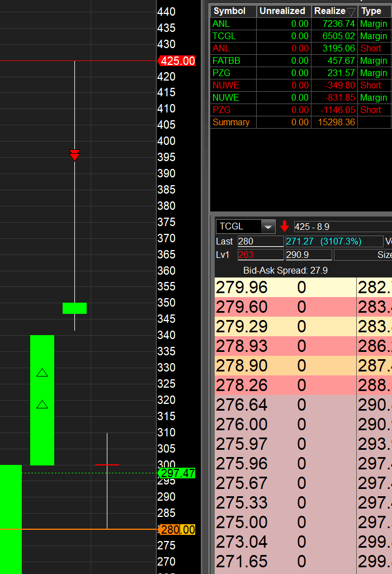Click the 278.93 bid in Level 2

pyautogui.click(x=242, y=346)
